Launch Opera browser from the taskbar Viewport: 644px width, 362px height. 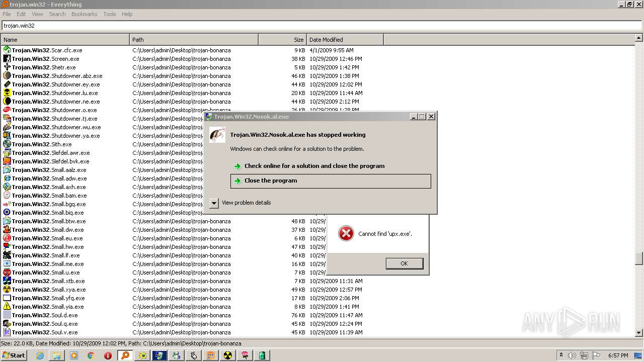coord(108,355)
